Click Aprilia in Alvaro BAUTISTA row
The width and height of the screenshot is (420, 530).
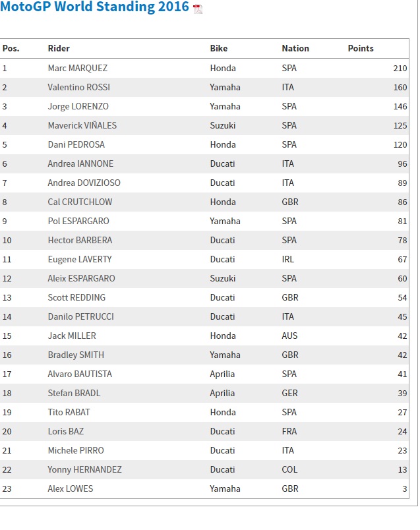tap(222, 374)
